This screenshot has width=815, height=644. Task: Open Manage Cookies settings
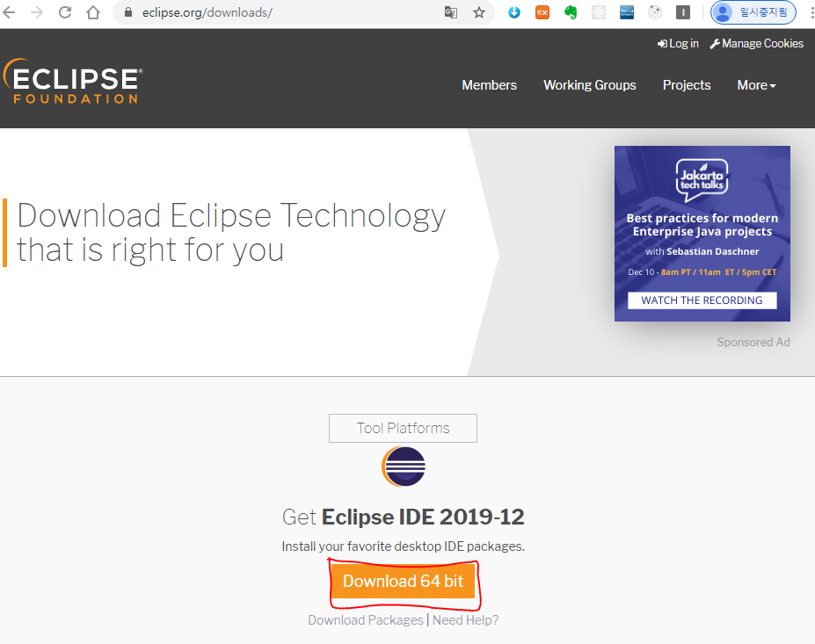point(757,44)
